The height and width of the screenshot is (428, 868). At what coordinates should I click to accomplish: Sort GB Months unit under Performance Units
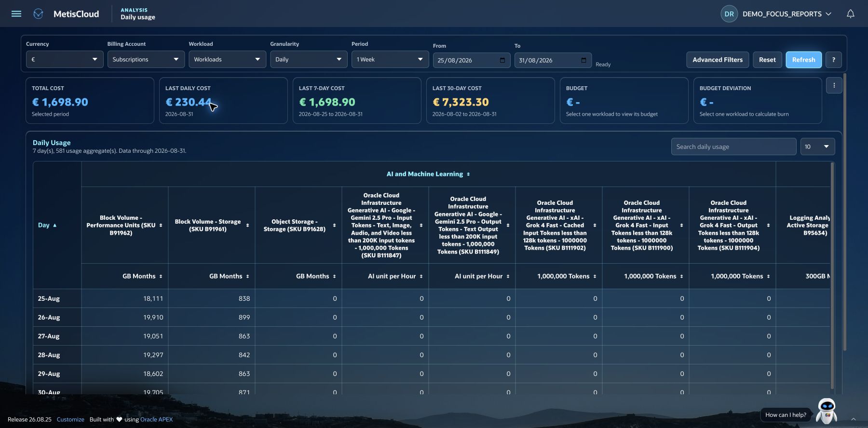pyautogui.click(x=161, y=276)
